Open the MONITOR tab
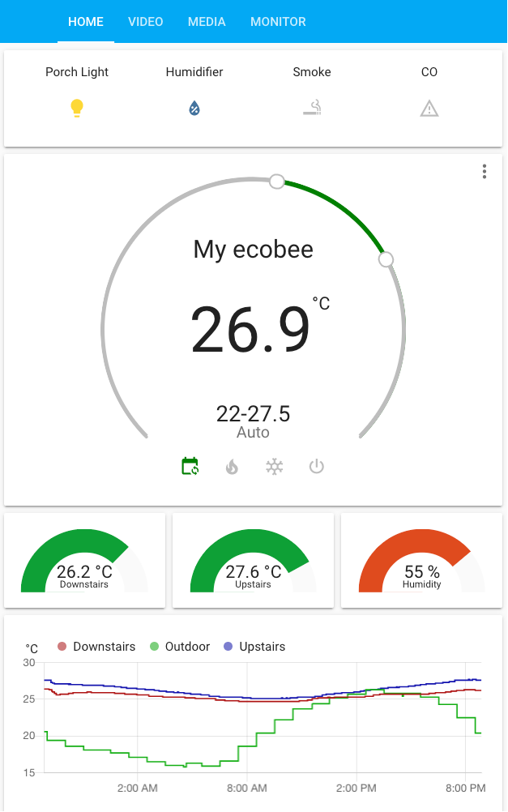 coord(278,22)
